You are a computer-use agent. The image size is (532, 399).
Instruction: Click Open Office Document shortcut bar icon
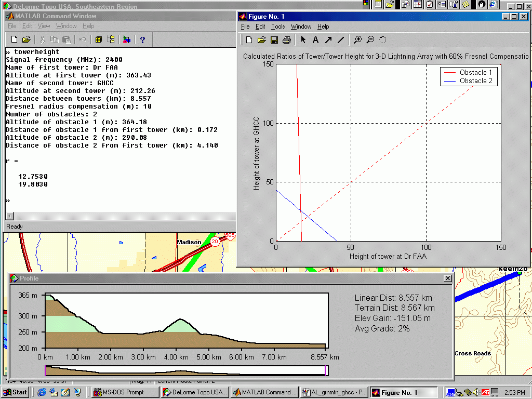click(390, 4)
